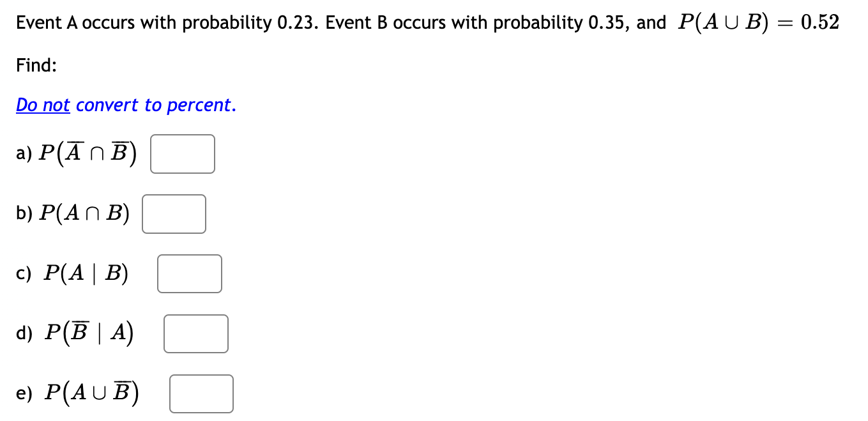
Task: Click the answer box for part a
Action: pos(182,153)
